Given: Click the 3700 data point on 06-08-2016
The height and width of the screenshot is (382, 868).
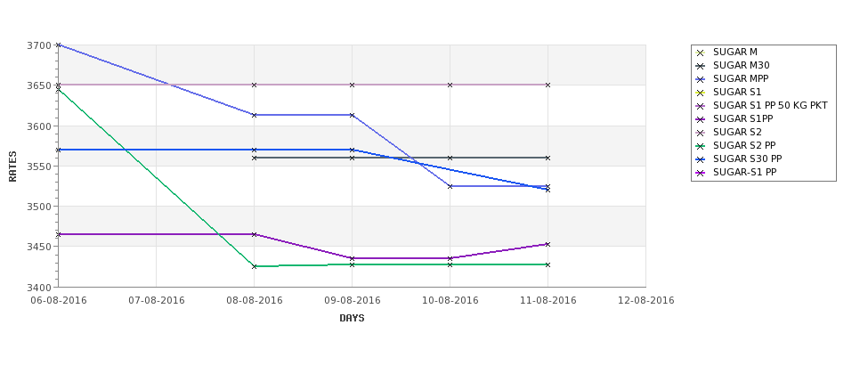Looking at the screenshot, I should [58, 45].
